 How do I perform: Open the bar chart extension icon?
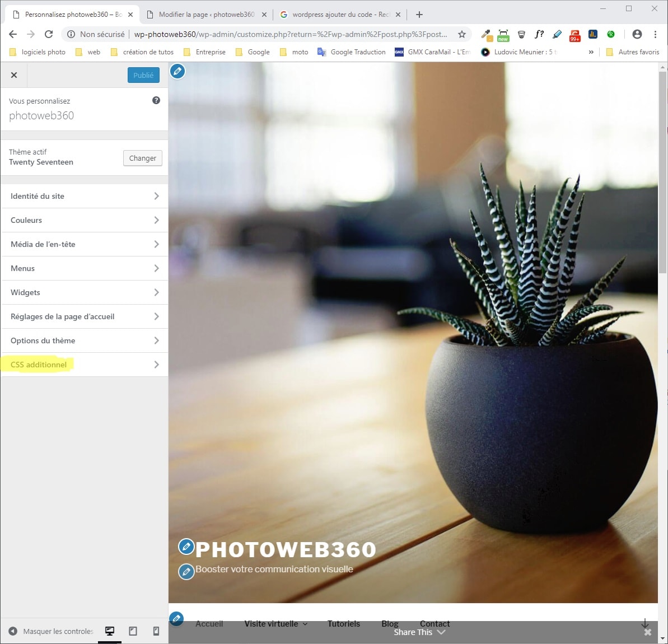point(592,34)
